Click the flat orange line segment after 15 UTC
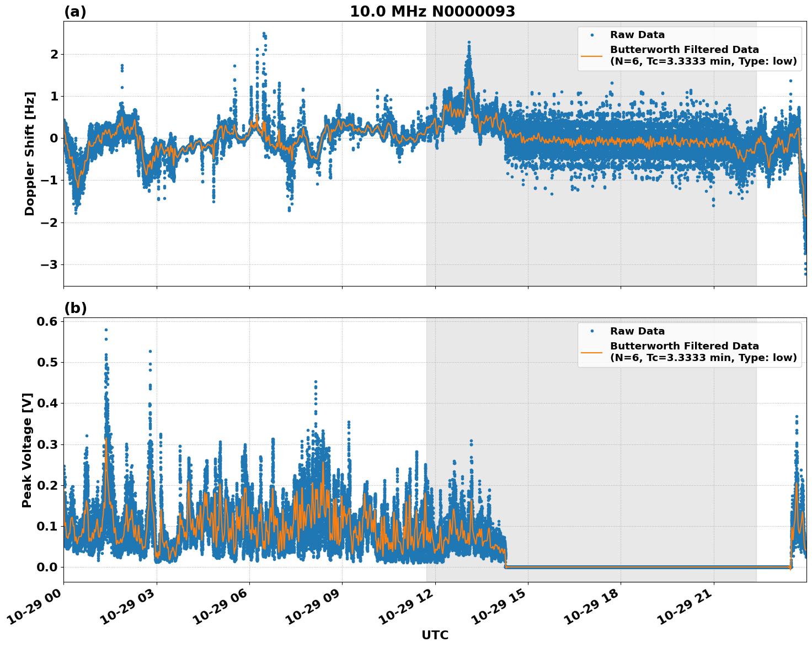Image resolution: width=812 pixels, height=647 pixels. (x=634, y=567)
